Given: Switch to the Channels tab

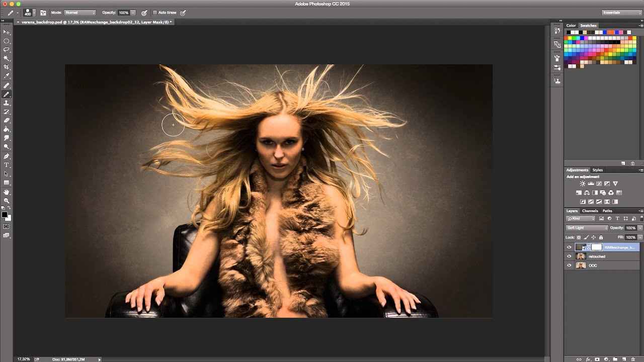Looking at the screenshot, I should [590, 211].
